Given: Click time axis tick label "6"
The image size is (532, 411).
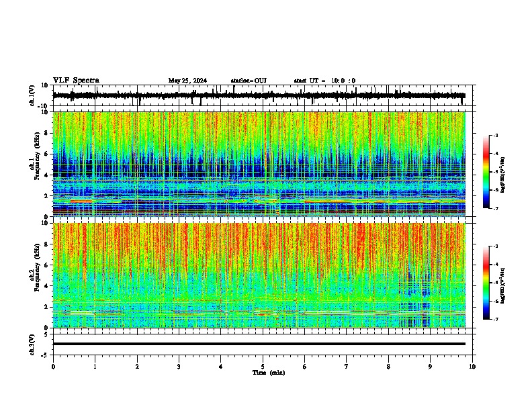Looking at the screenshot, I should point(305,367).
